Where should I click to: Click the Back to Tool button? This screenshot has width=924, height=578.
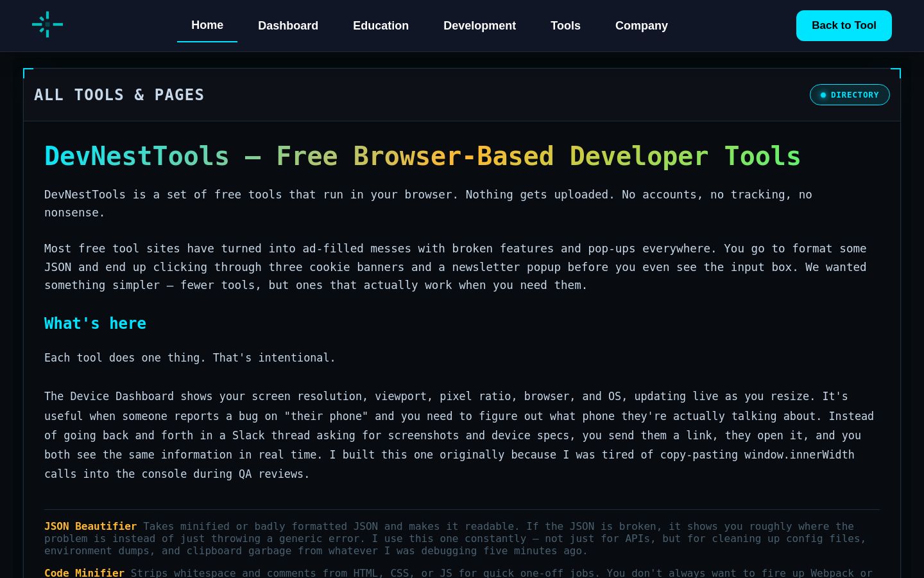[x=844, y=26]
